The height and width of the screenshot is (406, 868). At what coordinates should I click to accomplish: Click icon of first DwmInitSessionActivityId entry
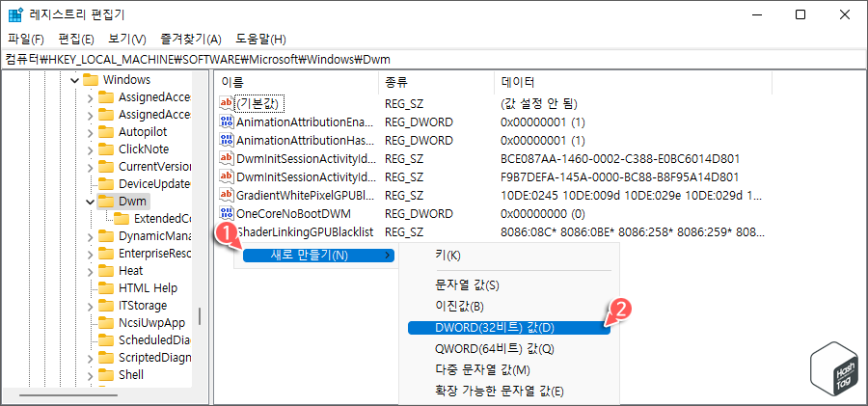(227, 158)
